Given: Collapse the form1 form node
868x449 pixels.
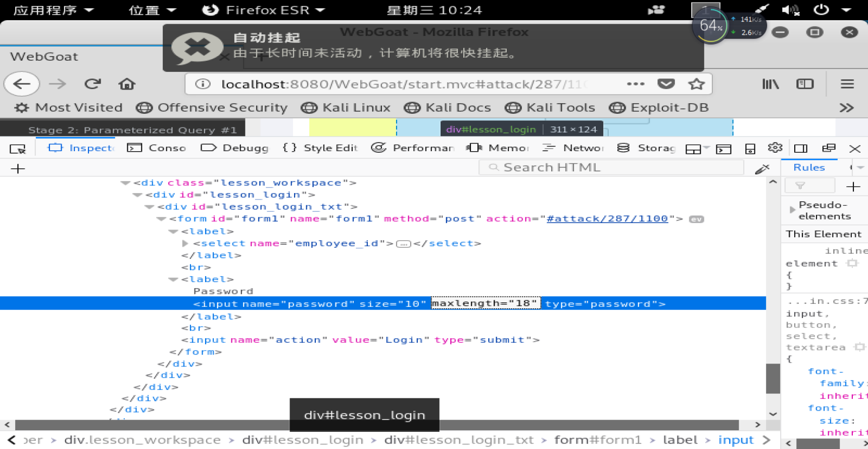Looking at the screenshot, I should click(x=162, y=219).
